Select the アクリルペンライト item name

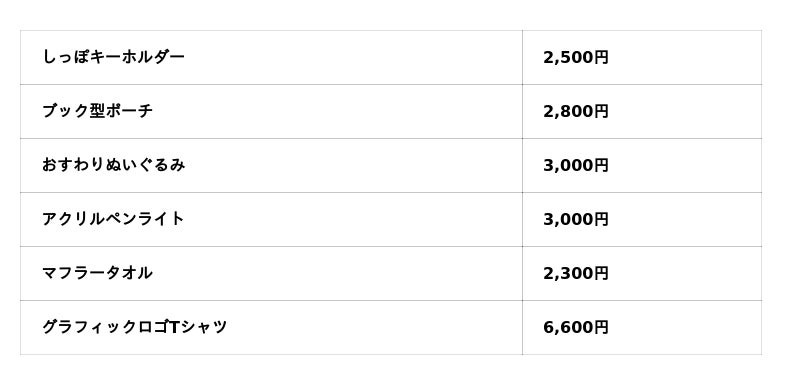click(113, 219)
